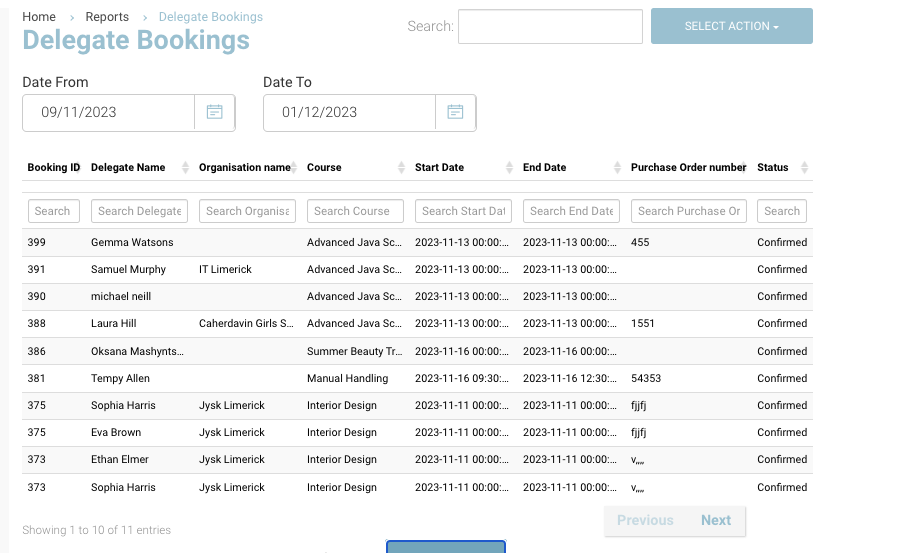Click the Date To input field
This screenshot has width=906, height=553.
(349, 112)
